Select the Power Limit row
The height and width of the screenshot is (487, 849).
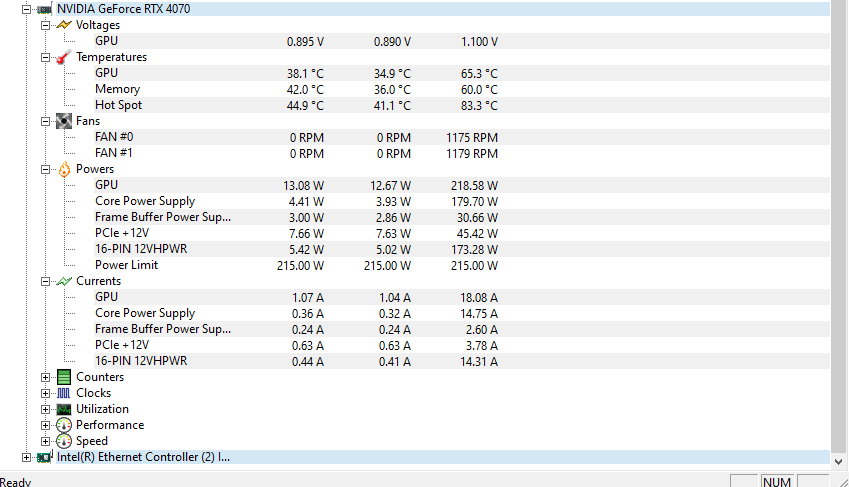(126, 265)
